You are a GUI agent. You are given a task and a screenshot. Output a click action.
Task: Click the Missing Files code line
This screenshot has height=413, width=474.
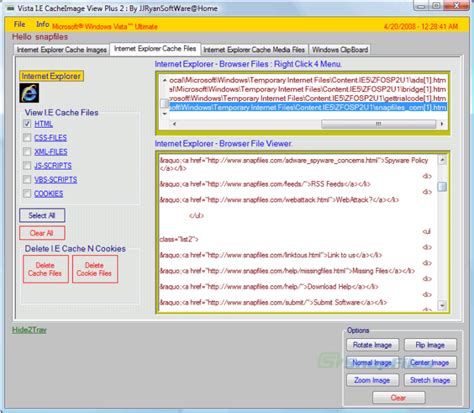pyautogui.click(x=287, y=271)
